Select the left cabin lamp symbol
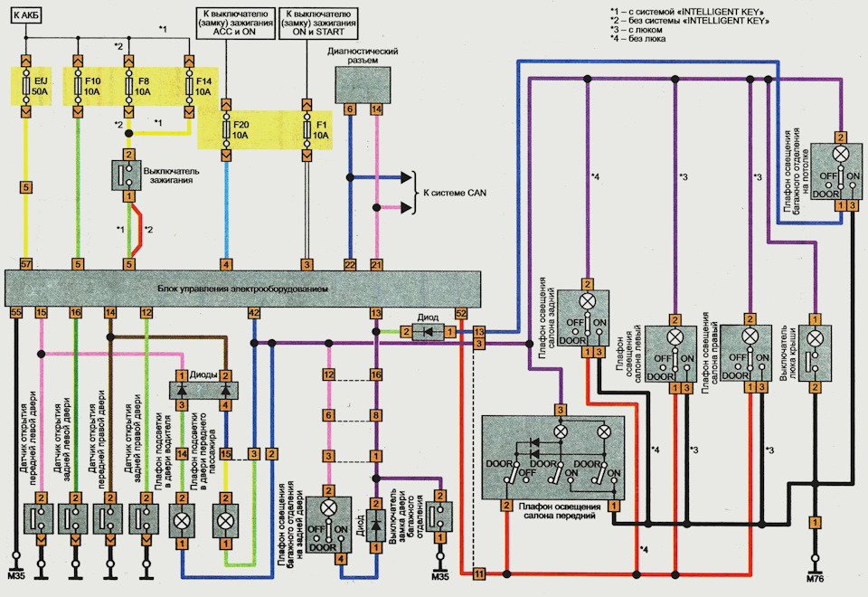Viewport: 868px width, 597px height. [672, 355]
